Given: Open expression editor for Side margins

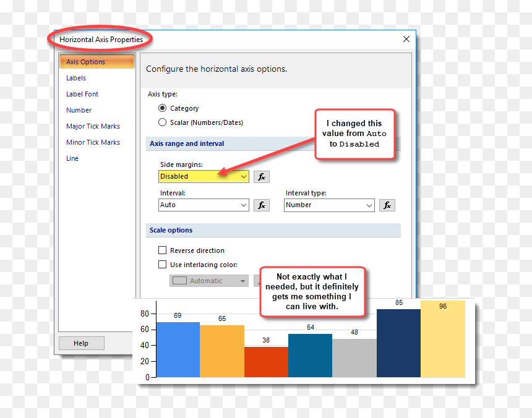Looking at the screenshot, I should [262, 177].
